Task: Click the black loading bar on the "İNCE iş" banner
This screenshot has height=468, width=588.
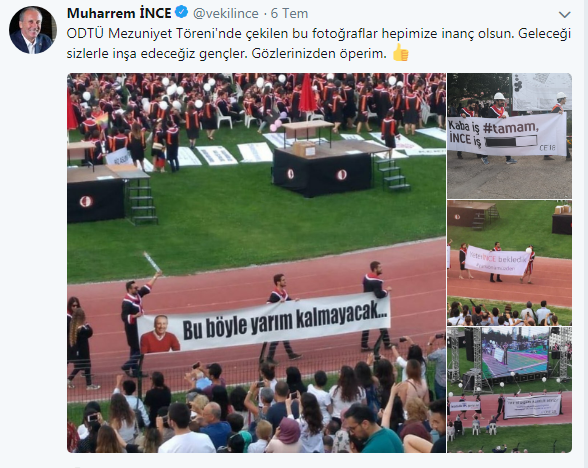Action: point(510,141)
